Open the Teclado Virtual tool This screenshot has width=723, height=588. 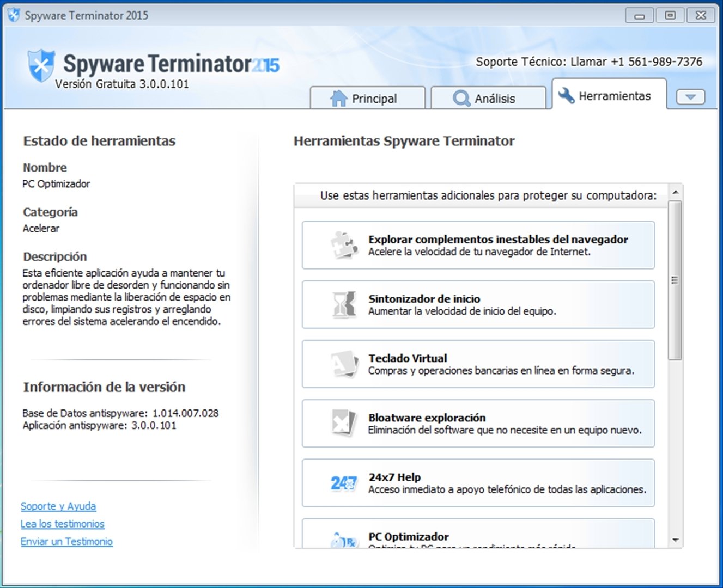pos(478,364)
